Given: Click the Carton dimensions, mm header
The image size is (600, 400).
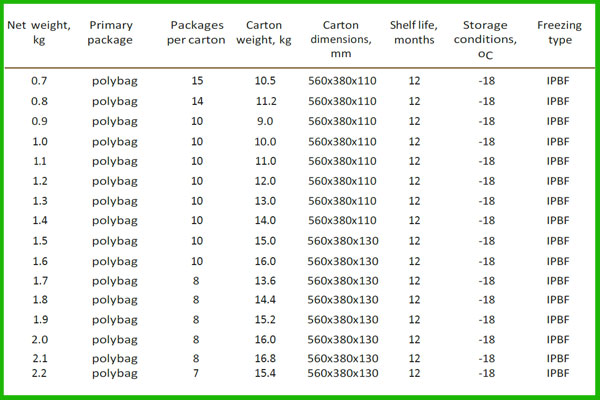Looking at the screenshot, I should 341,39.
